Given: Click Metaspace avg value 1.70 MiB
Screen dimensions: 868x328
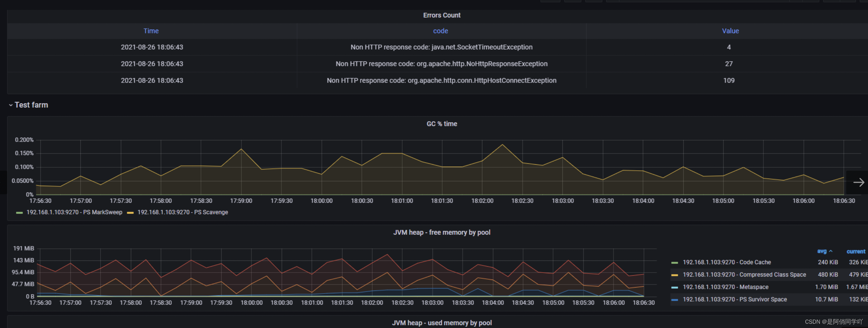Looking at the screenshot, I should 826,287.
